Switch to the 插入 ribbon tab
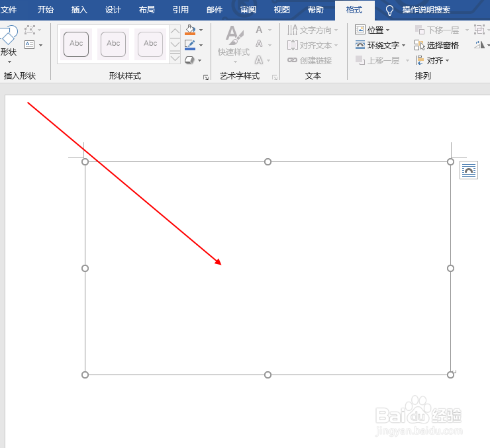Image resolution: width=490 pixels, height=448 pixels. (x=79, y=10)
